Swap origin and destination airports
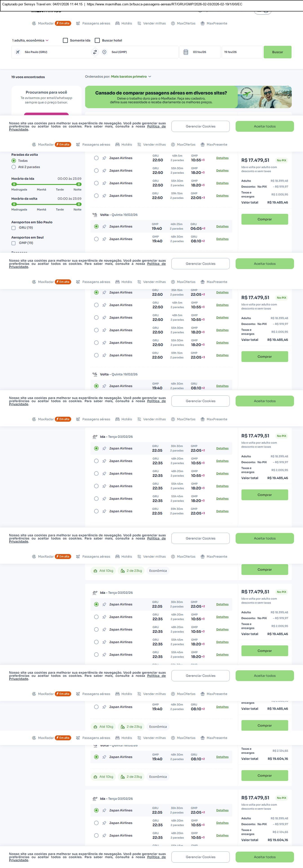 [95, 52]
